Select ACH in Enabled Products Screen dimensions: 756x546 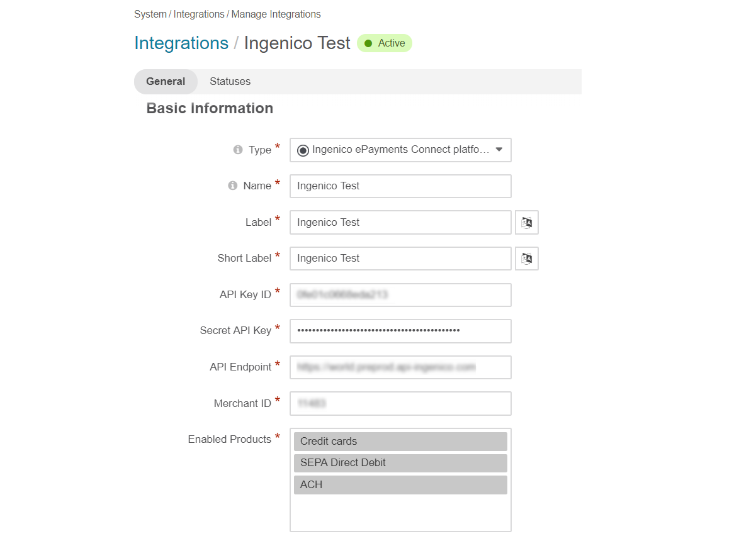pos(400,485)
